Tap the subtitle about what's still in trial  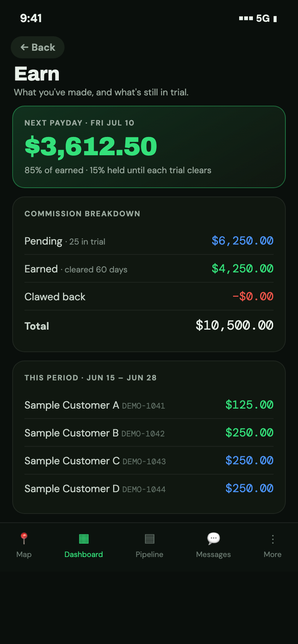pos(101,92)
